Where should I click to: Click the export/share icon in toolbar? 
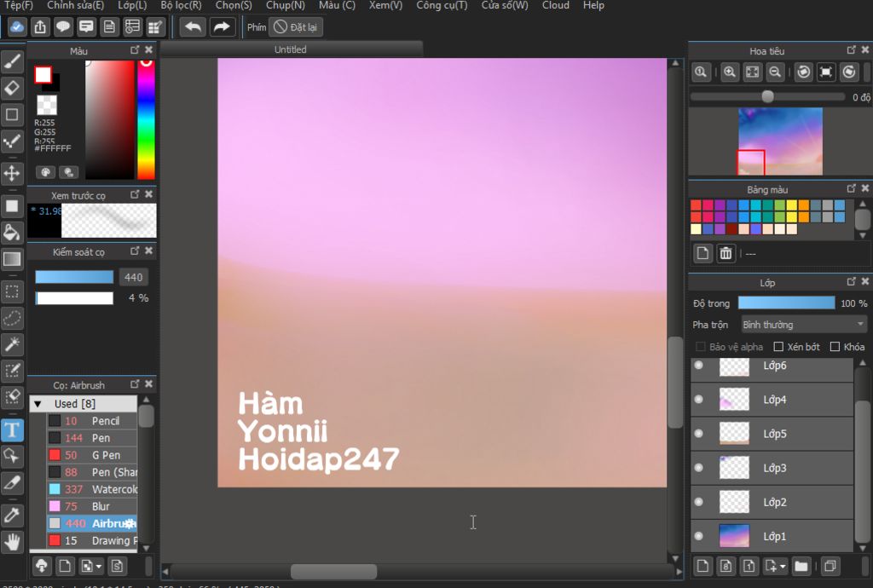[x=39, y=26]
